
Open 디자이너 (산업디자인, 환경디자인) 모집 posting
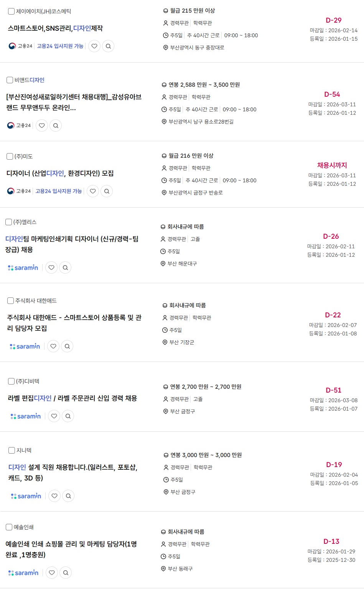[x=60, y=173]
